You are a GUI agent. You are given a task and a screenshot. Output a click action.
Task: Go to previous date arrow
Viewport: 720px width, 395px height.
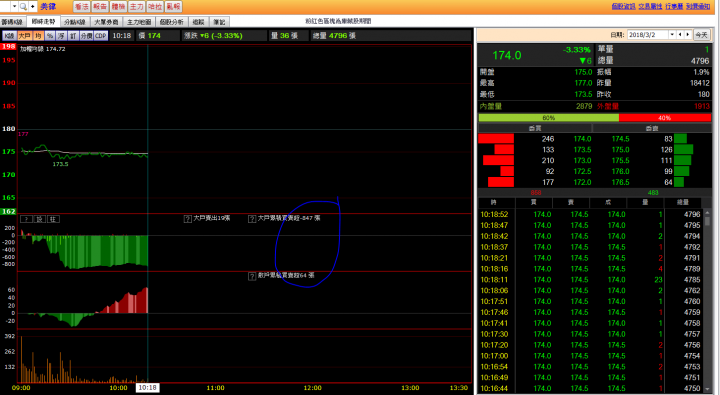[680, 35]
